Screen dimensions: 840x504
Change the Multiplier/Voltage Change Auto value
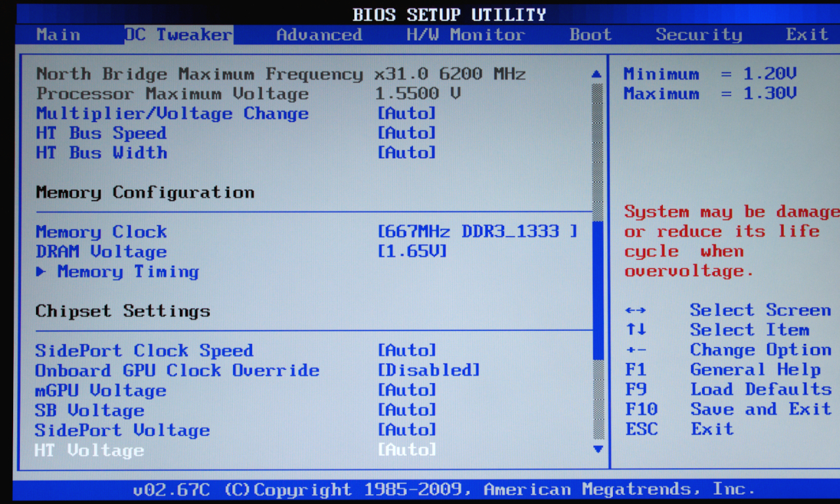point(407,114)
